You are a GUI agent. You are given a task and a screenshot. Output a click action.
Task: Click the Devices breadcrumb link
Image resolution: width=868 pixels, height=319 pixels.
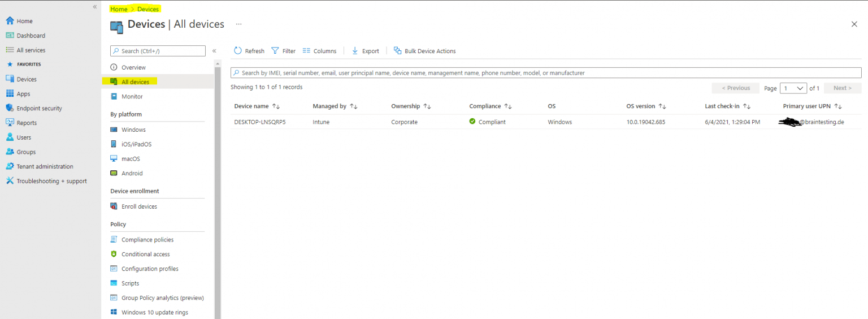click(x=148, y=9)
